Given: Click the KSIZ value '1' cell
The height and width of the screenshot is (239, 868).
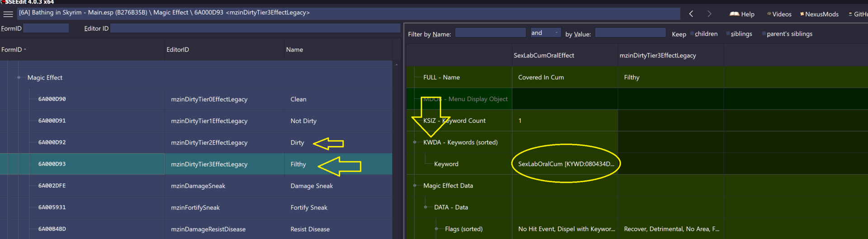Looking at the screenshot, I should 565,121.
